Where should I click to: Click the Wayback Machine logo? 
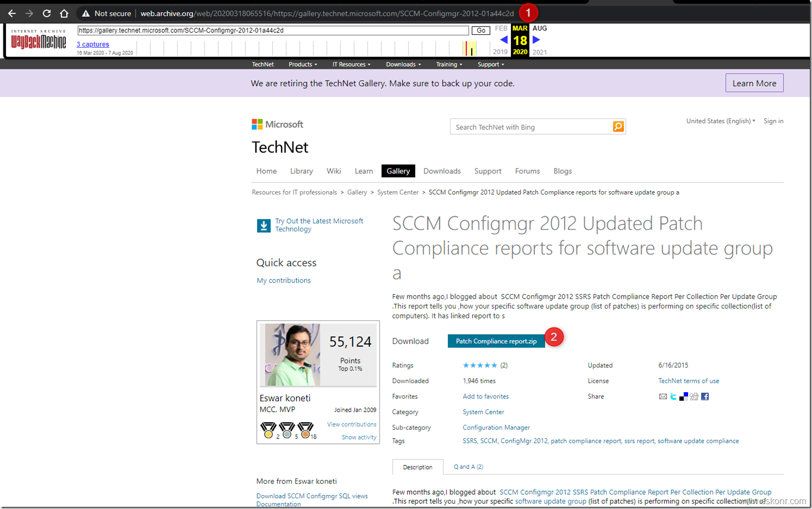coord(38,41)
